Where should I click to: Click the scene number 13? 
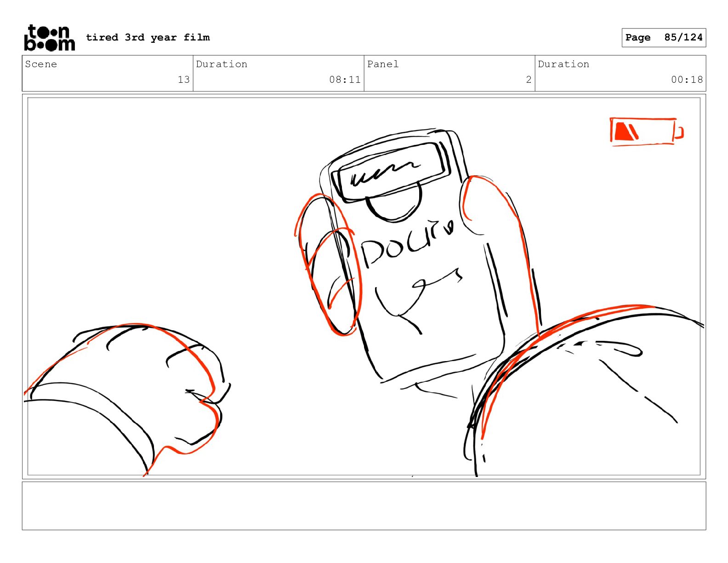184,80
